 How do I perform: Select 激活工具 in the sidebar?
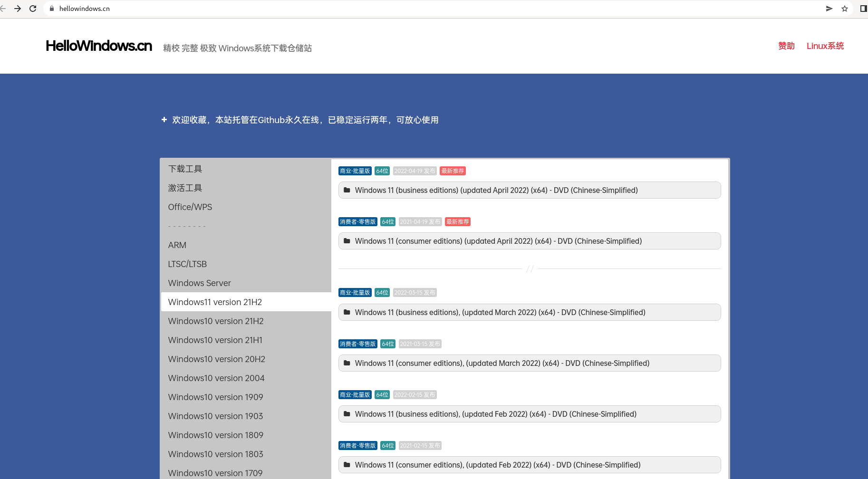pos(246,188)
